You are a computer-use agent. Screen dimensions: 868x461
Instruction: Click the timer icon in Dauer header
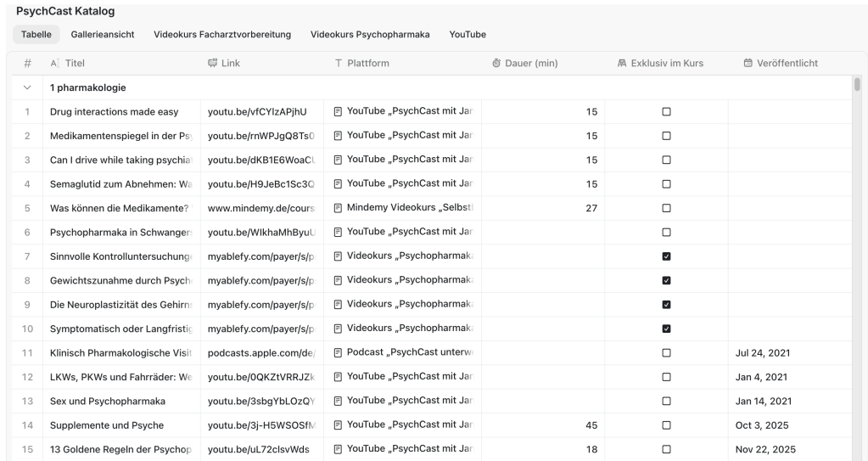tap(496, 64)
